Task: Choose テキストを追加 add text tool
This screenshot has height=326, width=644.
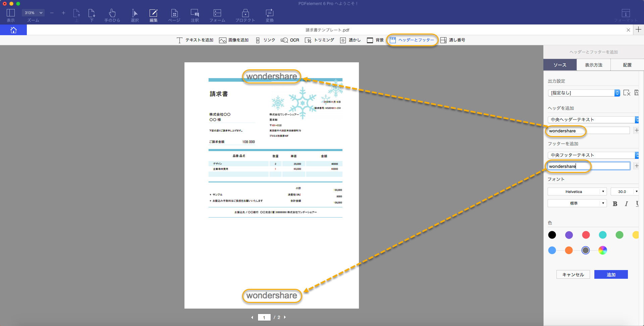Action: (x=195, y=40)
